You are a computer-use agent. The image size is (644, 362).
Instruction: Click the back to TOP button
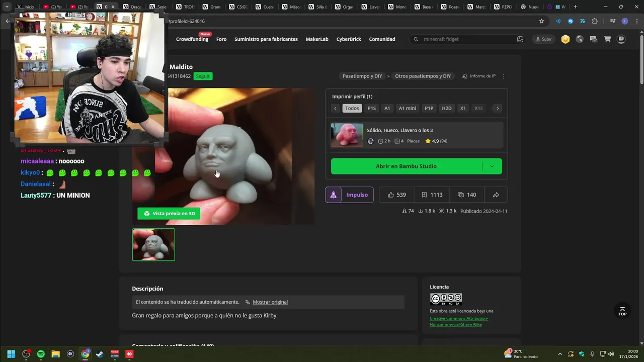(x=622, y=311)
